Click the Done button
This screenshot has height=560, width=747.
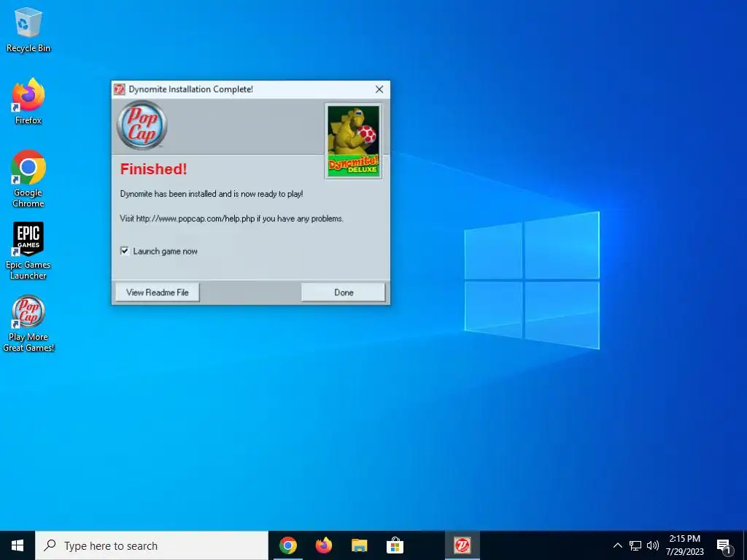[x=344, y=292]
